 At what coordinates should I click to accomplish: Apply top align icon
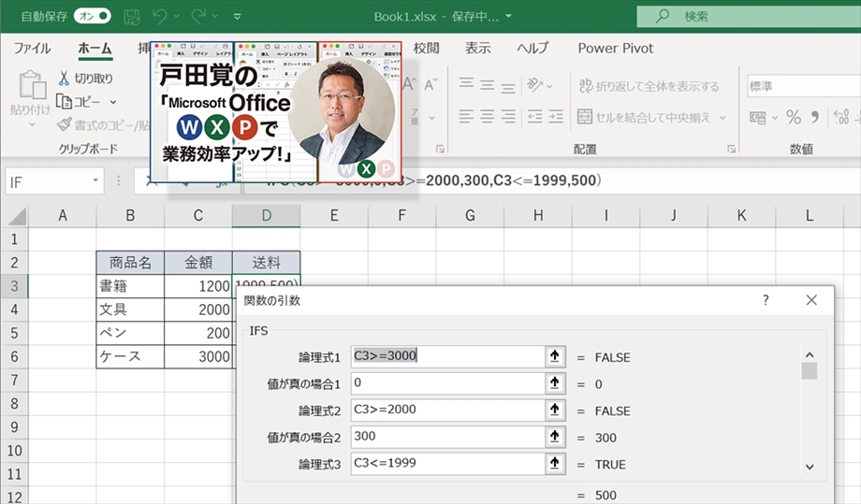point(466,84)
